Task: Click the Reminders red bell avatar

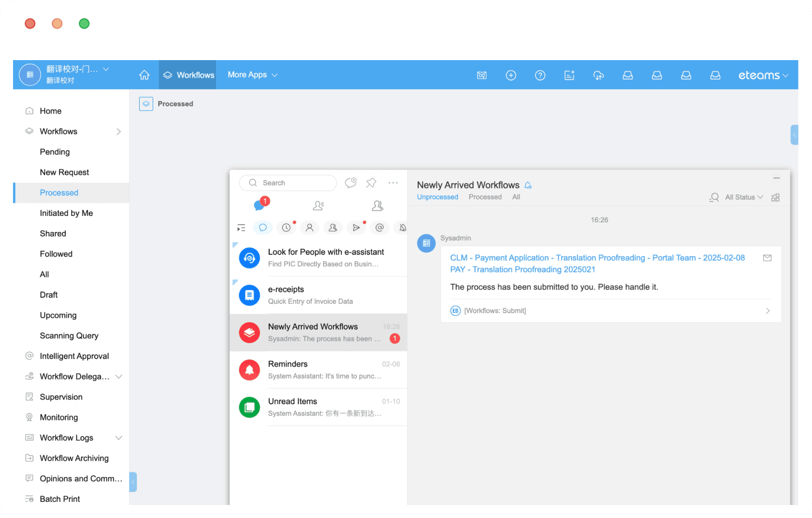Action: pyautogui.click(x=250, y=370)
